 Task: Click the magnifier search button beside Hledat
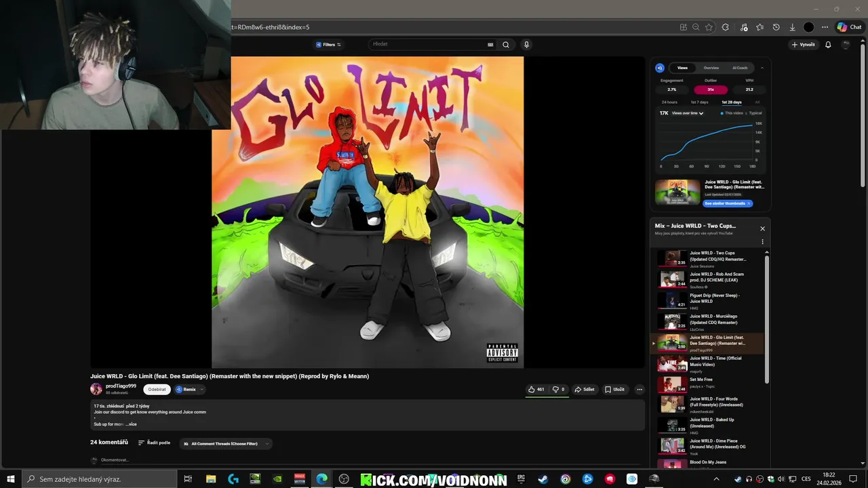pyautogui.click(x=505, y=45)
